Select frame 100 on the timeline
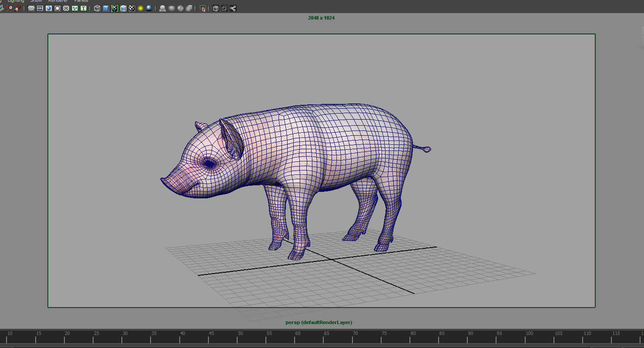The image size is (644, 348). 529,334
